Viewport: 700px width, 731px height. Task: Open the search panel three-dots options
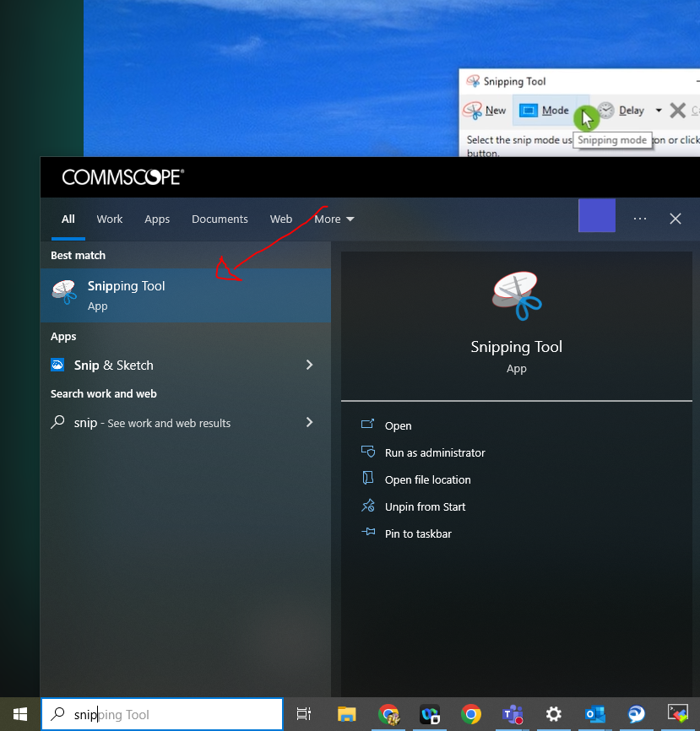point(639,219)
